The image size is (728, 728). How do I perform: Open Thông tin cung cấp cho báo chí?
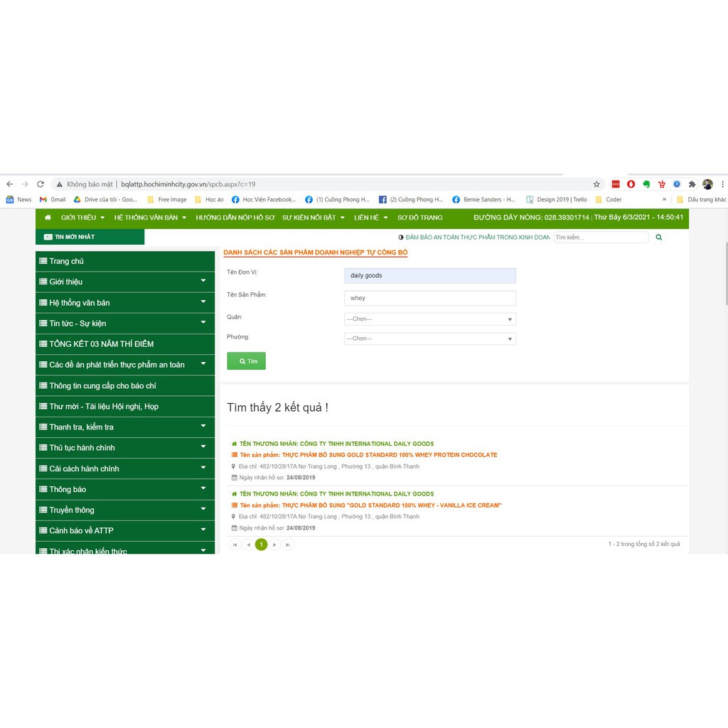pos(125,386)
